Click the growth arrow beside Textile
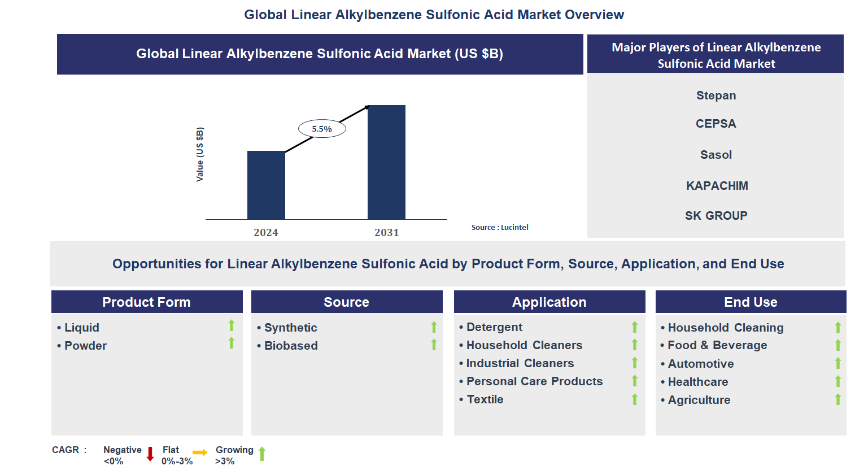868x470 pixels. 634,399
